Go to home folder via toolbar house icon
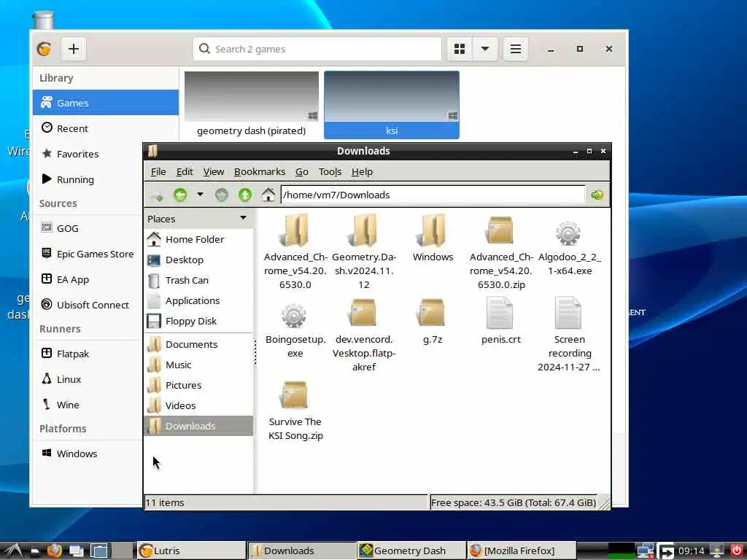This screenshot has height=560, width=747. click(x=268, y=195)
